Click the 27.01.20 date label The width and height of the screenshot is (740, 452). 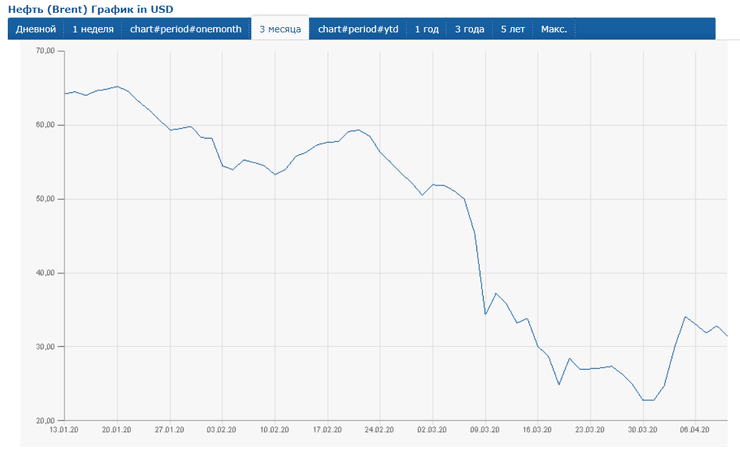pyautogui.click(x=169, y=430)
